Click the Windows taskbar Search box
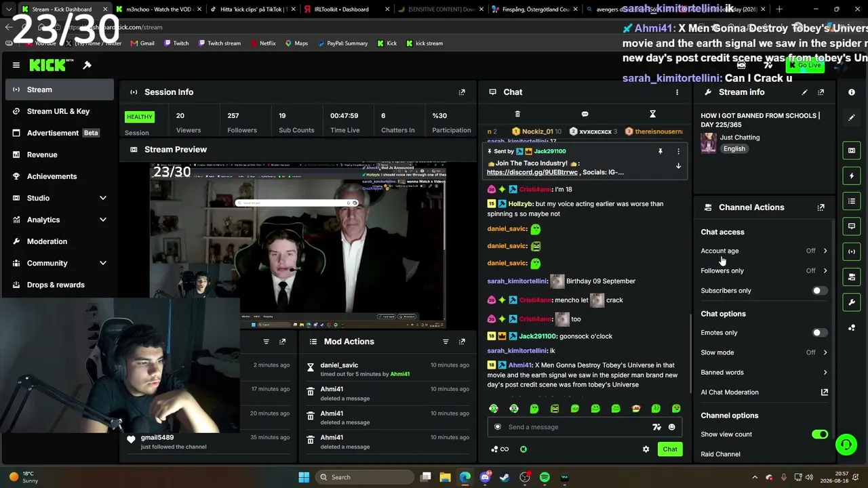Viewport: 868px width, 488px height. pyautogui.click(x=363, y=477)
